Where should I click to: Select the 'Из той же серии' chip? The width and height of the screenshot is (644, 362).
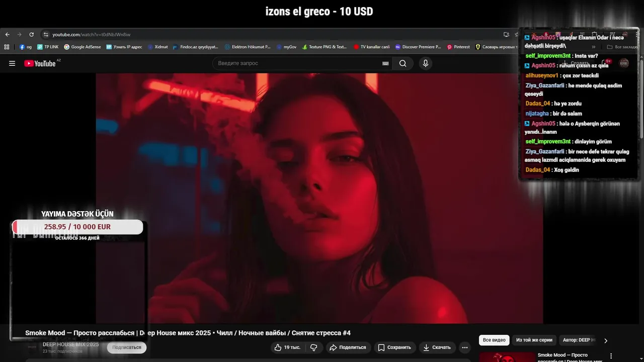click(534, 340)
